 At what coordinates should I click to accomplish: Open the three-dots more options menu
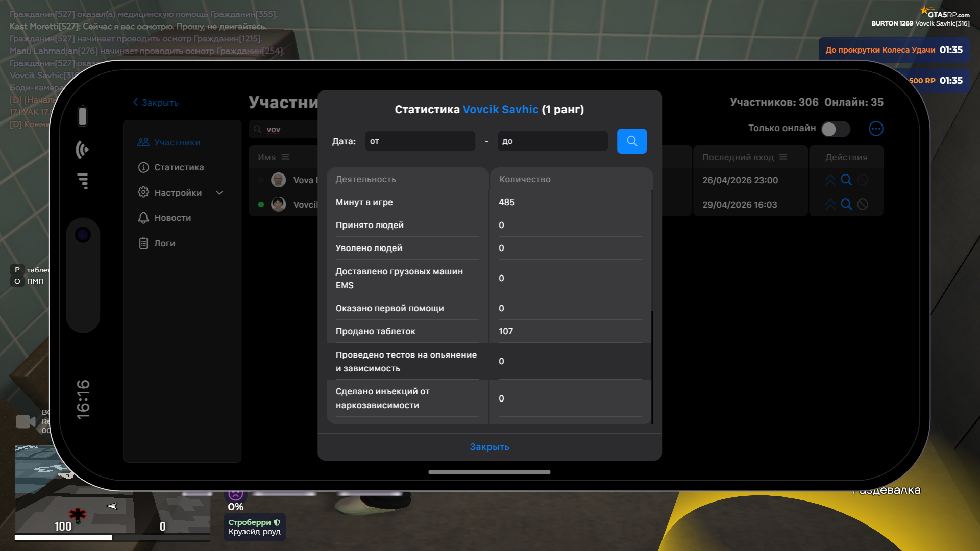(876, 129)
